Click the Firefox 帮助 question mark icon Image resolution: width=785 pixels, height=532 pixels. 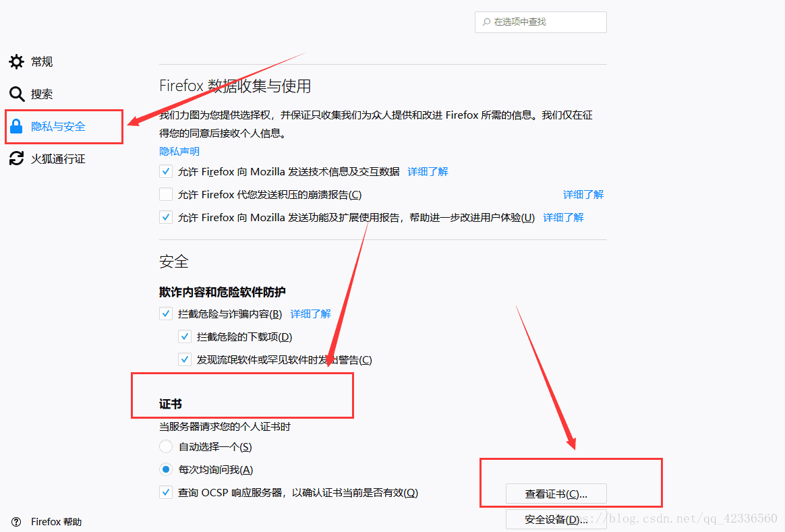16,522
